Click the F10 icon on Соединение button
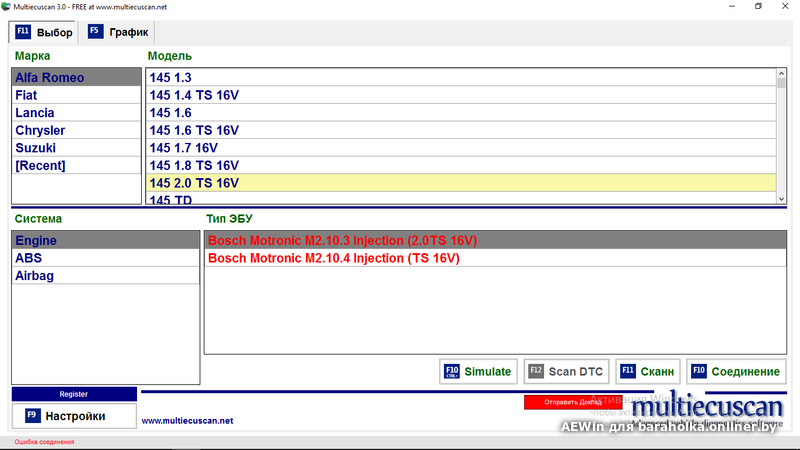The height and width of the screenshot is (450, 800). tap(699, 371)
